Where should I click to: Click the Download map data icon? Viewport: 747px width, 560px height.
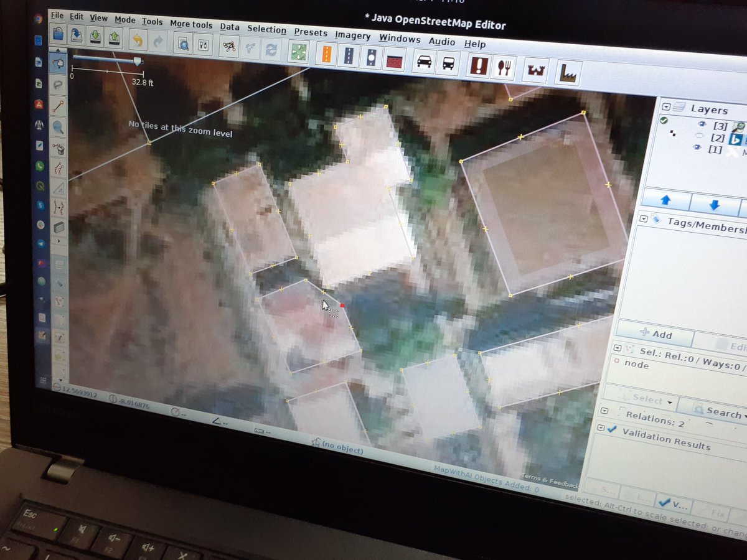point(95,36)
